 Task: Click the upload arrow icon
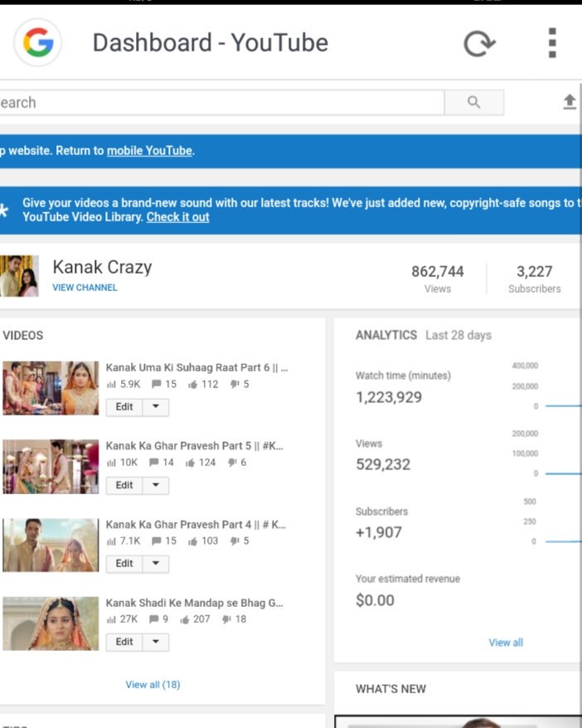coord(570,102)
